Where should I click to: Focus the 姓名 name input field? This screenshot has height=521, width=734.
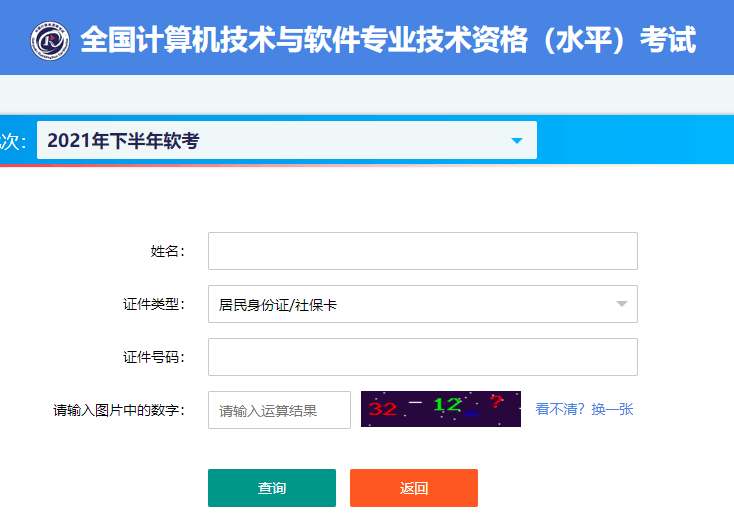422,251
